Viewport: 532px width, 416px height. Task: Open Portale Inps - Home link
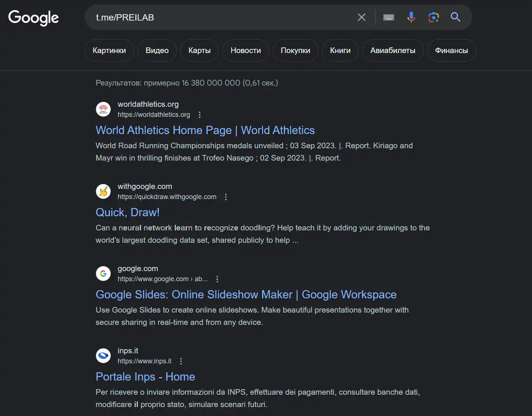tap(145, 377)
